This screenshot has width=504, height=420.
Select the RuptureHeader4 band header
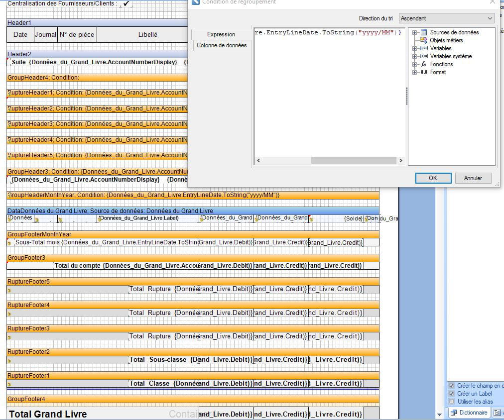pyautogui.click(x=97, y=140)
